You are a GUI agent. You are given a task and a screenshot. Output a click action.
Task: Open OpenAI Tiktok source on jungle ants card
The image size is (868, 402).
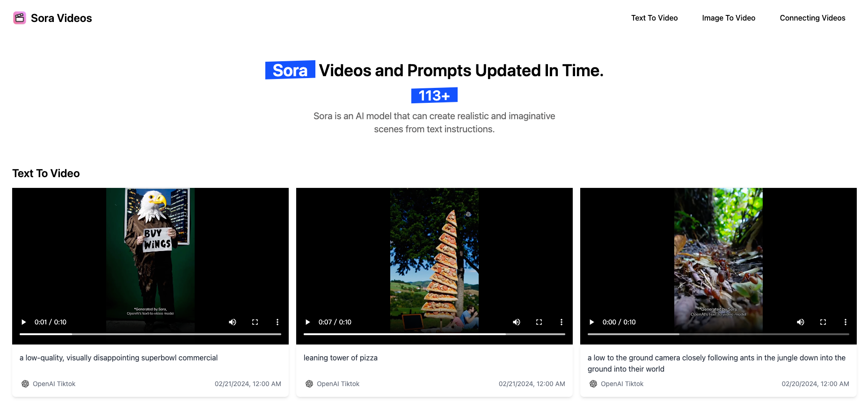pos(622,384)
